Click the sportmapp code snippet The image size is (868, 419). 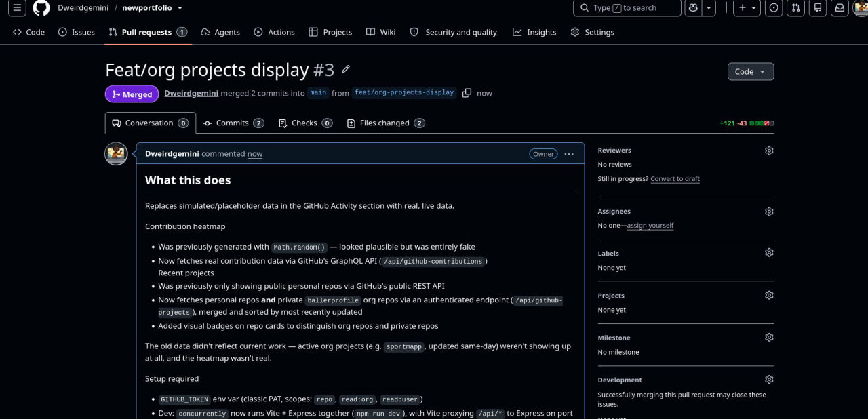[404, 346]
